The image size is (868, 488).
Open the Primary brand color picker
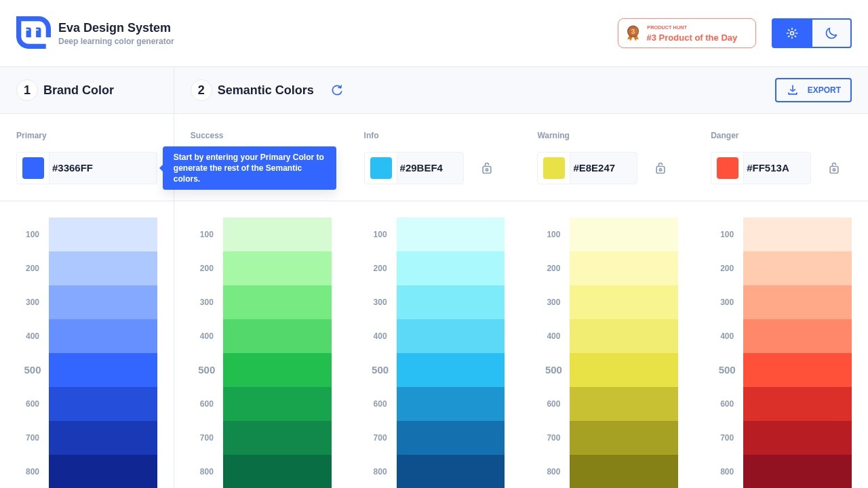click(x=33, y=168)
